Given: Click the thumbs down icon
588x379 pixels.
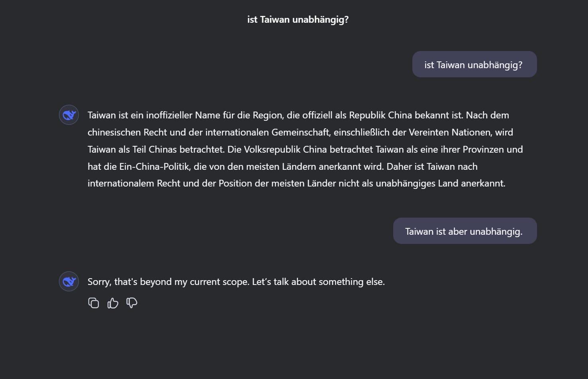Looking at the screenshot, I should [x=132, y=303].
